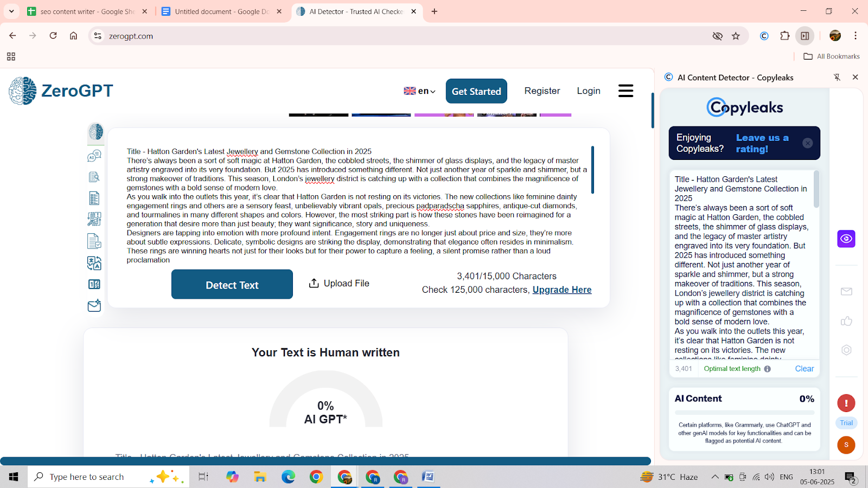The width and height of the screenshot is (868, 488).
Task: View site information icon in address bar
Action: point(98,36)
